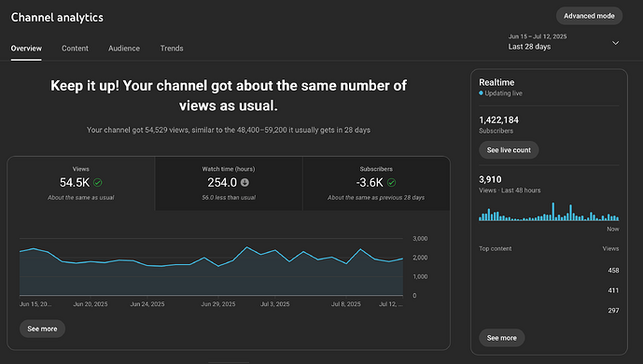Click the top content row with 411 views
This screenshot has width=643, height=364.
549,290
